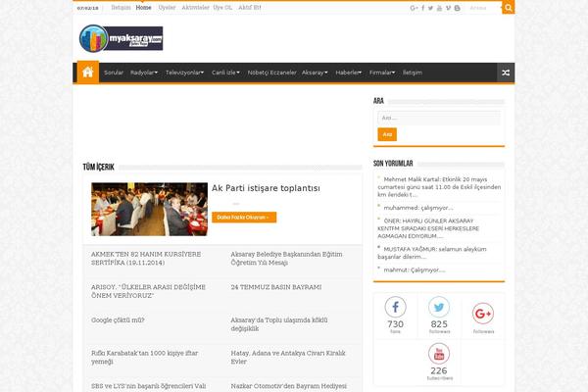Image resolution: width=588 pixels, height=392 pixels.
Task: Click the Daha Fazla Okuyun button
Action: 244,218
